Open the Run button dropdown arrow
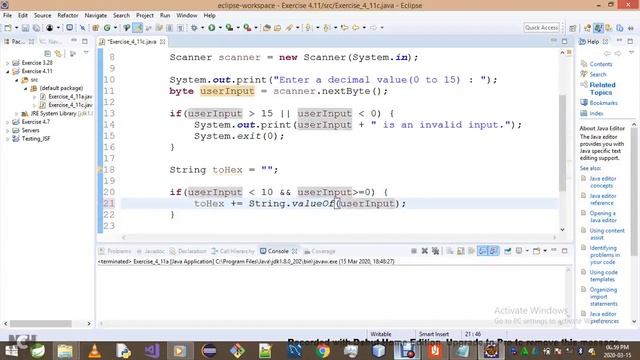Viewport: 640px width, 360px height. (x=220, y=28)
